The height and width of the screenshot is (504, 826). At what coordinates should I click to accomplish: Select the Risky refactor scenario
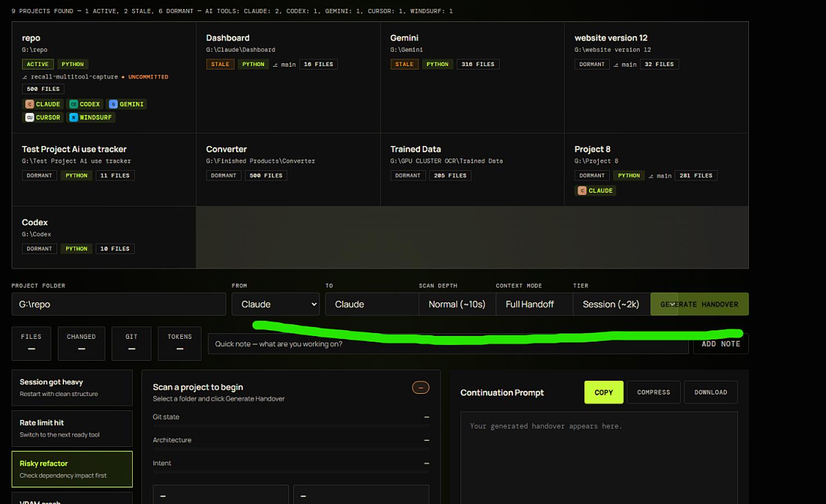tap(72, 469)
